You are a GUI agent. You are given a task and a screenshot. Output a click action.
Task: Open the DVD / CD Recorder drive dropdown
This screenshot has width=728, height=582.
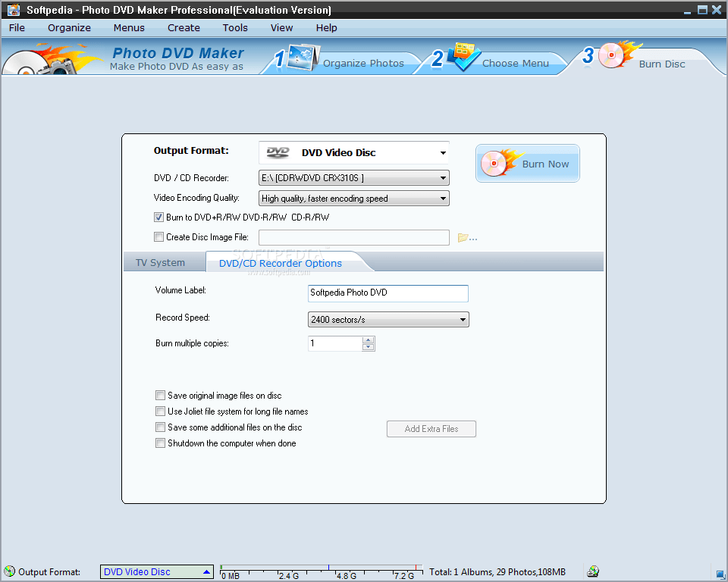[x=354, y=178]
